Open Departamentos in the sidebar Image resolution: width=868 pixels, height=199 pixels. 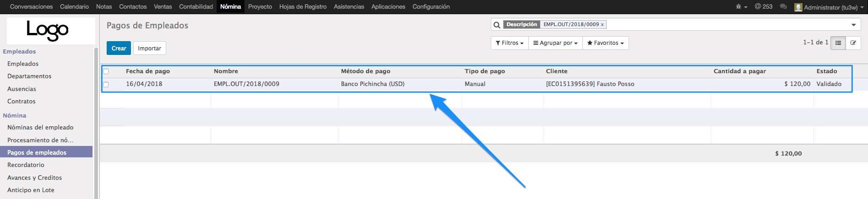[x=29, y=76]
